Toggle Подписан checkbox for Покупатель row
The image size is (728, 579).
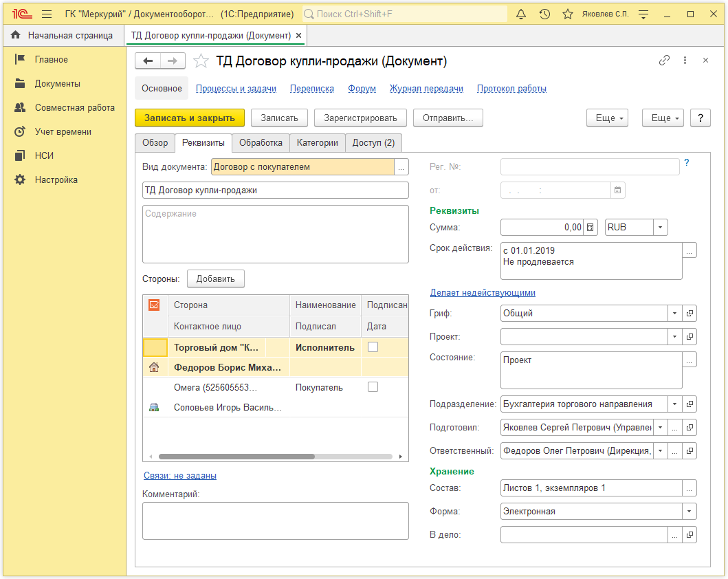point(373,387)
